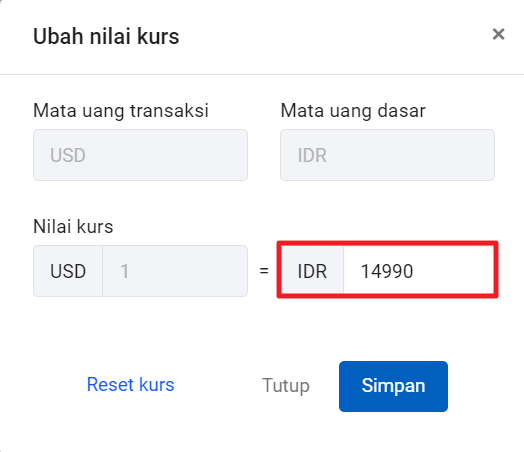524x452 pixels.
Task: Reset the rate via Reset kurs link
Action: [130, 385]
